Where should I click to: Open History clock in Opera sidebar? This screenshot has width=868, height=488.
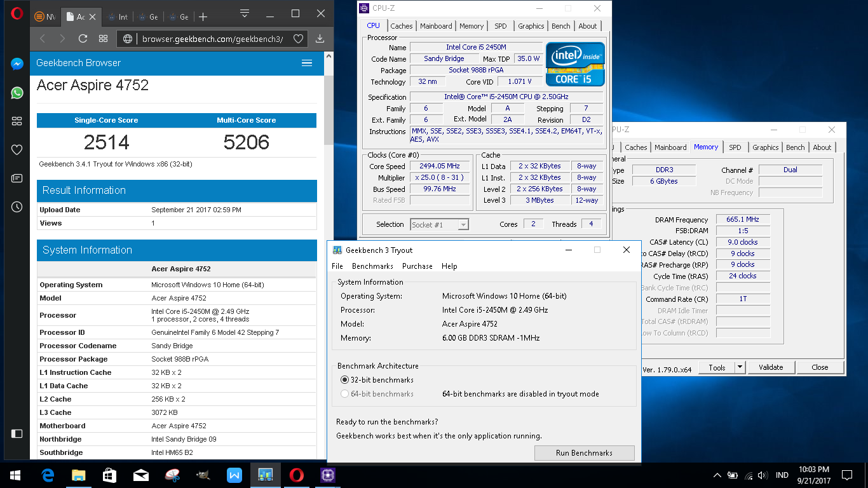17,207
